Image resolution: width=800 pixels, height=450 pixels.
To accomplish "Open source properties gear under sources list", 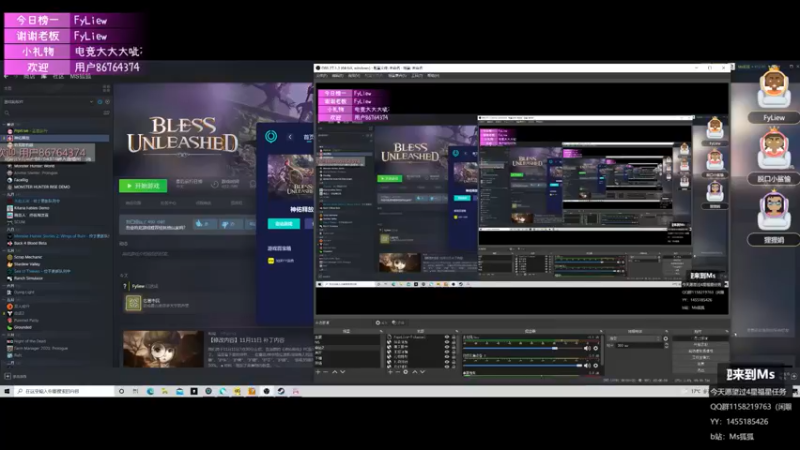I will point(406,372).
